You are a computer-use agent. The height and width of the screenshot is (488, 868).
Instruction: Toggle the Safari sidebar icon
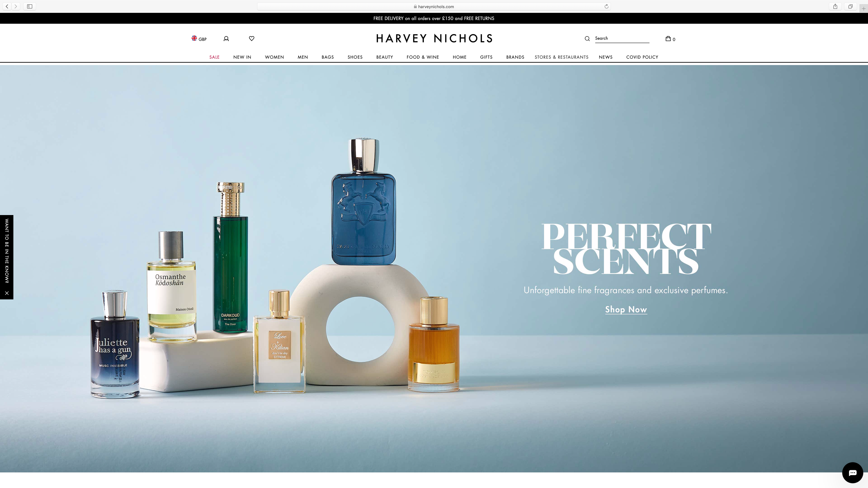click(x=30, y=6)
